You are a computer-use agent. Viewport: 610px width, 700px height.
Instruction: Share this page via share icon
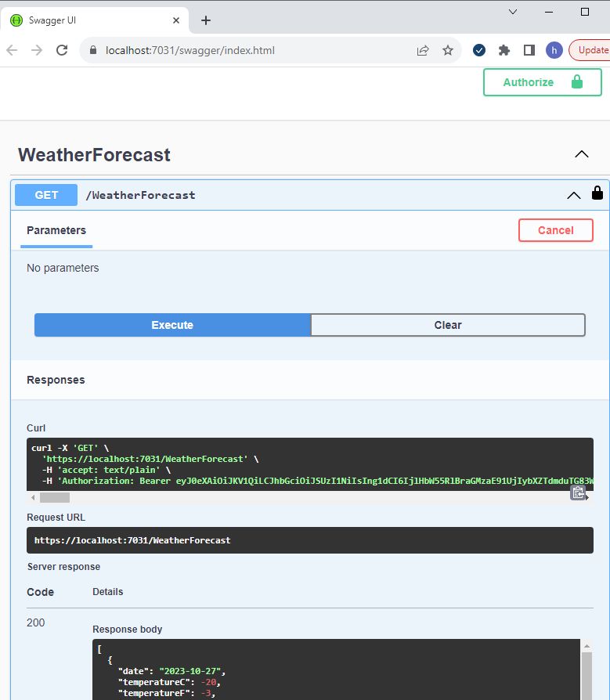[x=422, y=50]
